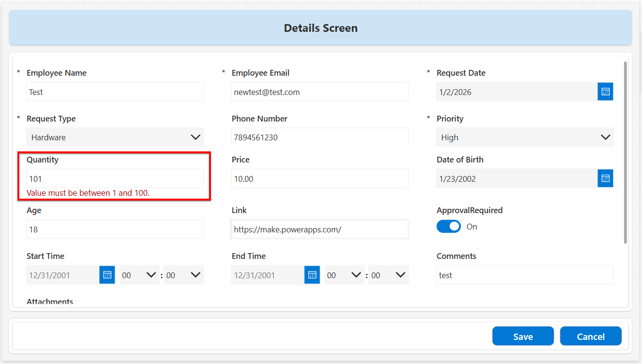642x364 pixels.
Task: Open the Request Date calendar picker
Action: 605,92
